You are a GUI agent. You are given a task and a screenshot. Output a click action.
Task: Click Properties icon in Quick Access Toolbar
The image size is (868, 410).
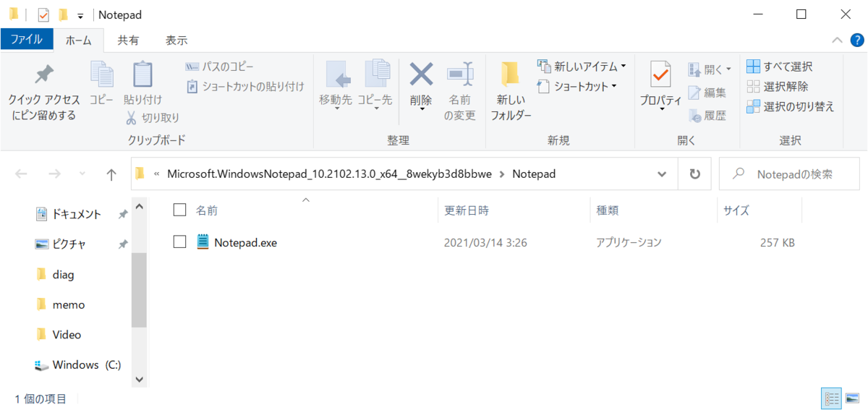(x=43, y=14)
